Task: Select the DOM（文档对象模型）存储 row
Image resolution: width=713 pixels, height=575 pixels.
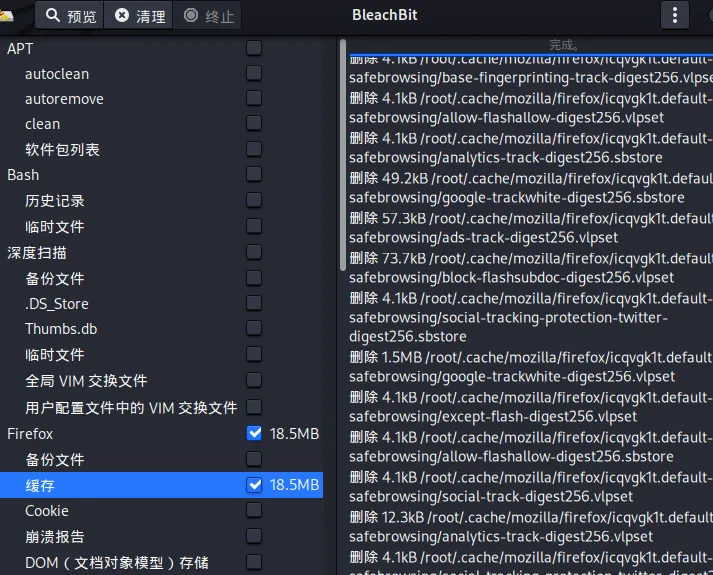Action: [161, 562]
